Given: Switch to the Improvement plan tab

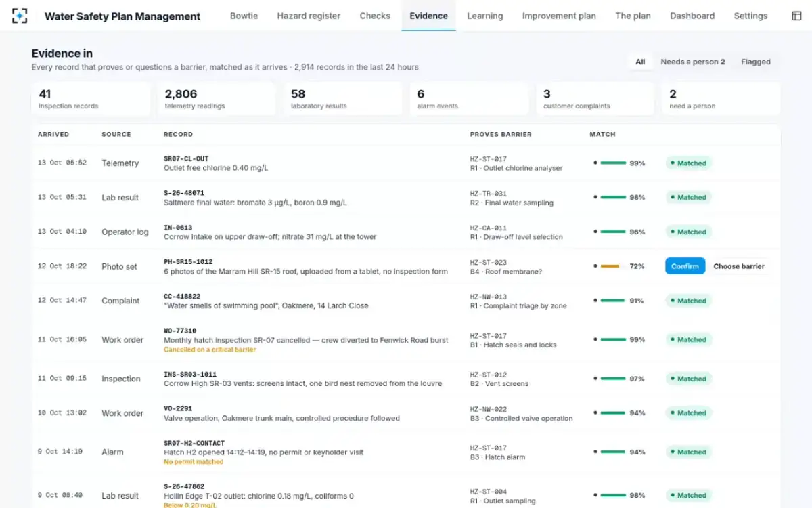Looking at the screenshot, I should [x=559, y=16].
